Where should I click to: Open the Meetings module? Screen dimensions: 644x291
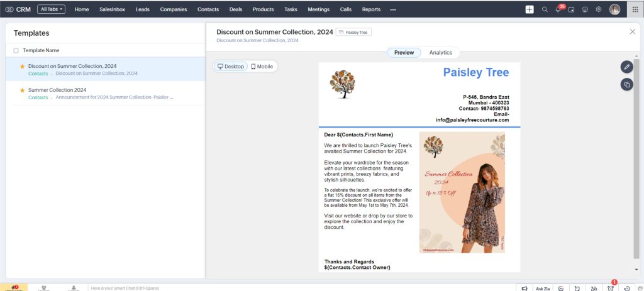pyautogui.click(x=319, y=9)
